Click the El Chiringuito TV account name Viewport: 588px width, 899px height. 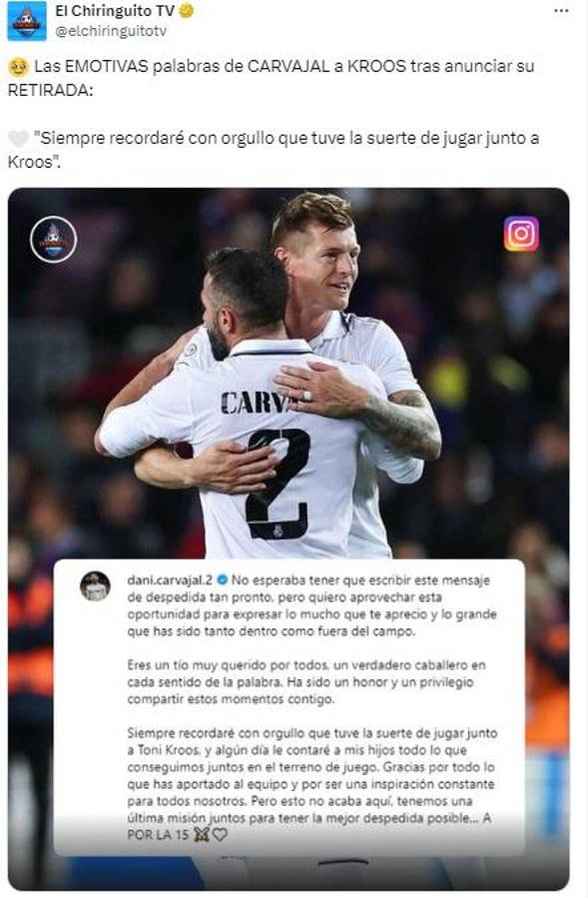115,10
